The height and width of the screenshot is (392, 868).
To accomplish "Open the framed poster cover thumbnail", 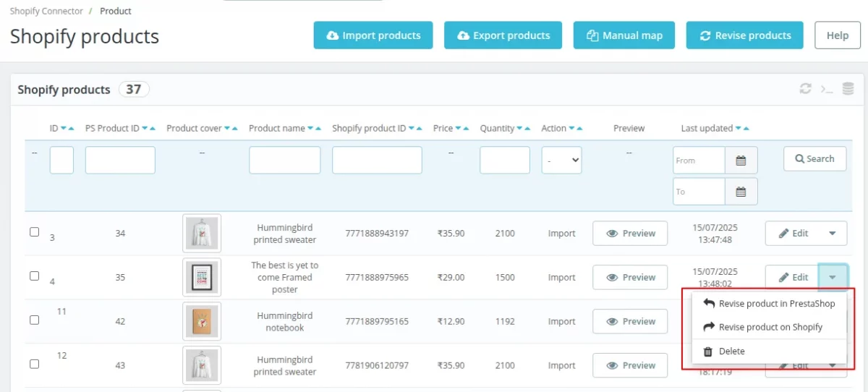I will [202, 278].
